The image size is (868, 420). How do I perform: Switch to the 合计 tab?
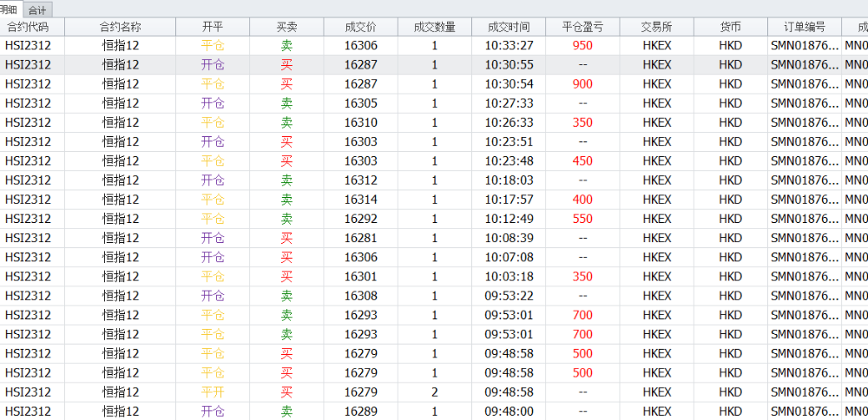[x=37, y=10]
